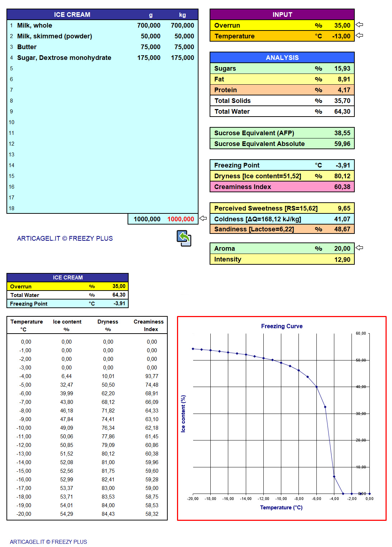
Task: Click the Protein percentage value 4,17
Action: (344, 90)
